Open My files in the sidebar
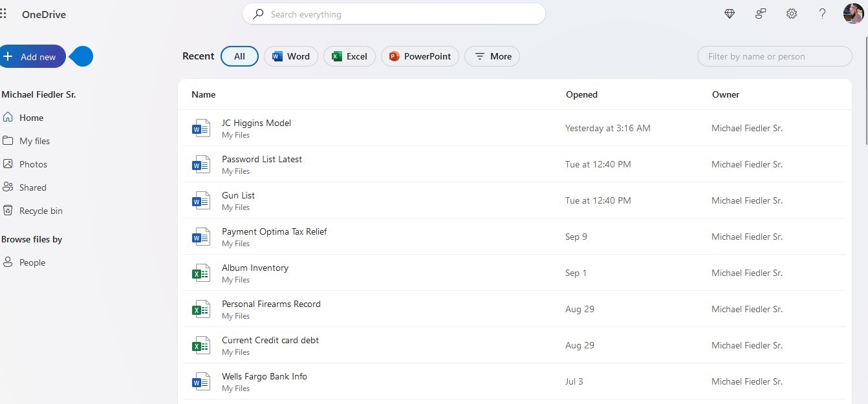 (x=26, y=141)
